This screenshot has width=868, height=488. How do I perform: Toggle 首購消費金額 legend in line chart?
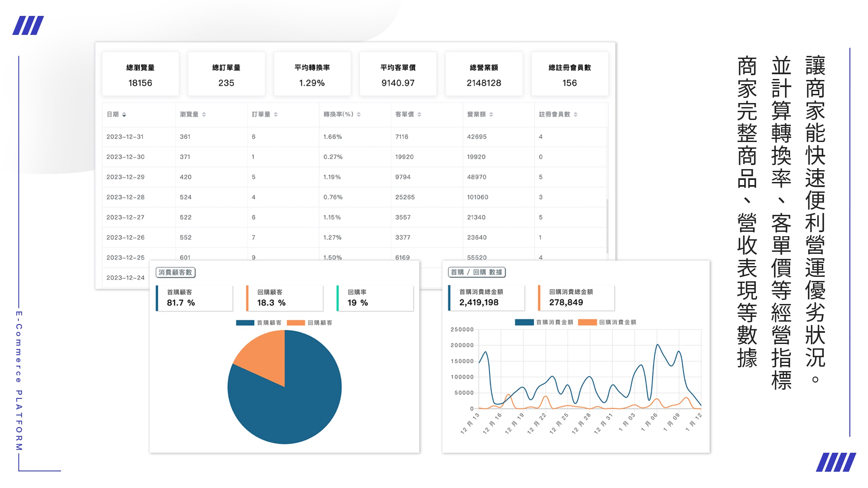pos(544,322)
